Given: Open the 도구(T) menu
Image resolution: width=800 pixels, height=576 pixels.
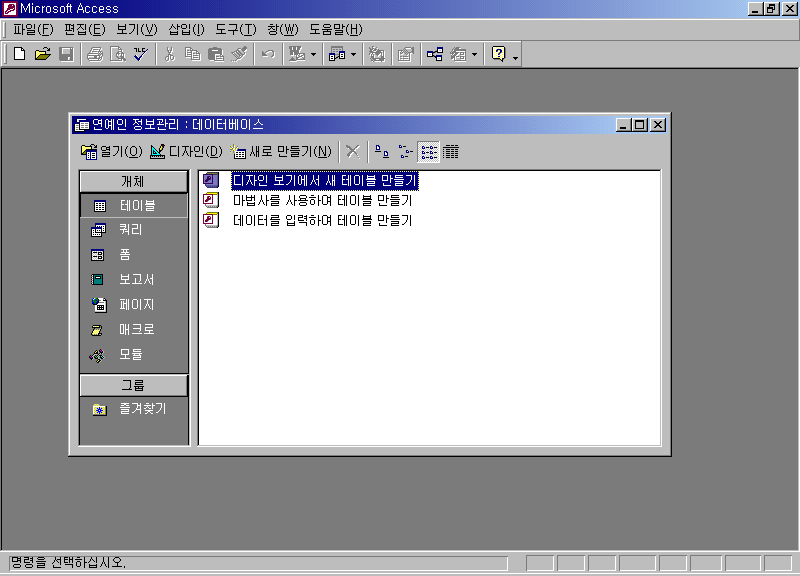Looking at the screenshot, I should pyautogui.click(x=235, y=30).
